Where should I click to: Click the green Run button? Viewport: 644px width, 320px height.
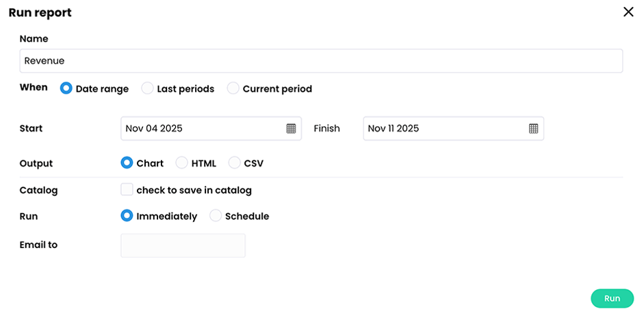612,299
